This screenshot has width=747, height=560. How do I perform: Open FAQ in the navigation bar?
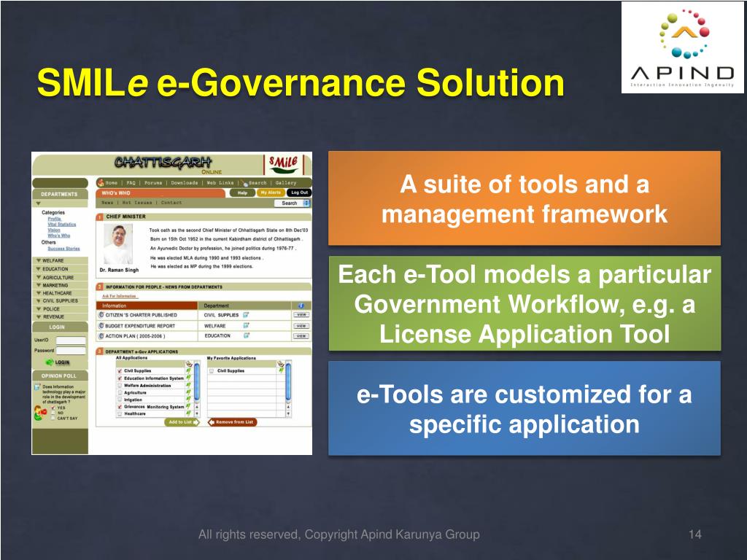coord(131,183)
